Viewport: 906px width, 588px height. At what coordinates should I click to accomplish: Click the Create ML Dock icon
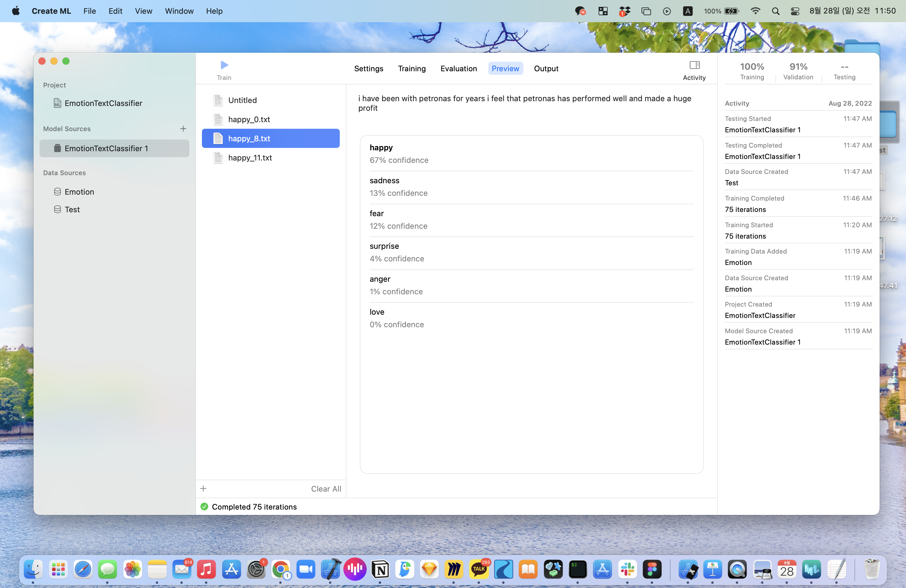pos(812,569)
